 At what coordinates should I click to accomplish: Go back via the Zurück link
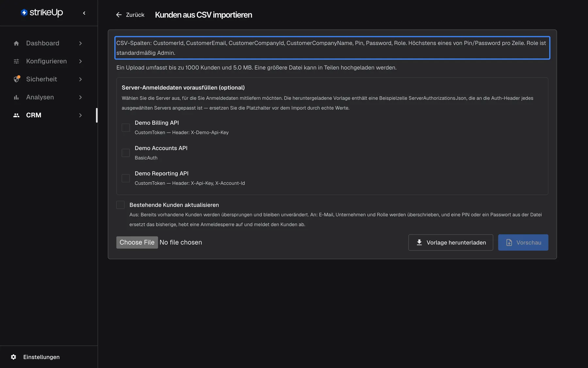[x=130, y=15]
